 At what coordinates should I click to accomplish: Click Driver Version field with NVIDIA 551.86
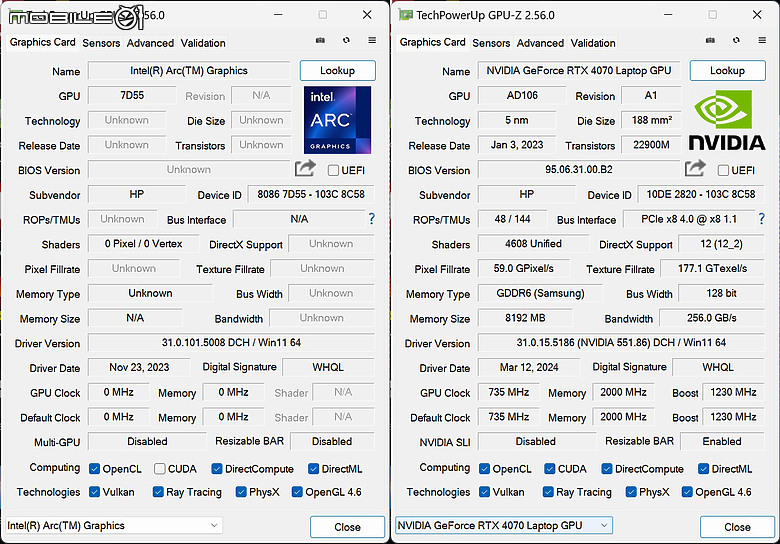tap(621, 343)
